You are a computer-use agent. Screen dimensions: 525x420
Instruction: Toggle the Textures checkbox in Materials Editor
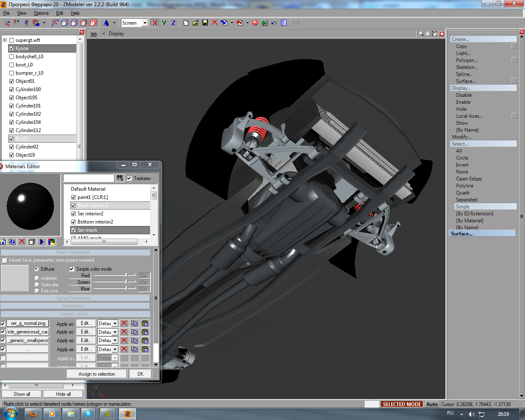129,178
